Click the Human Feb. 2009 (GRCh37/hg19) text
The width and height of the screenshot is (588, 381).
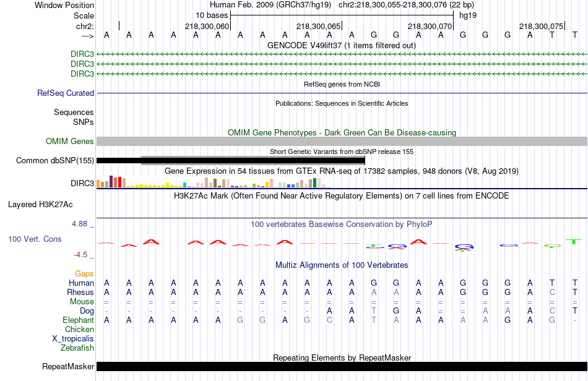[270, 5]
